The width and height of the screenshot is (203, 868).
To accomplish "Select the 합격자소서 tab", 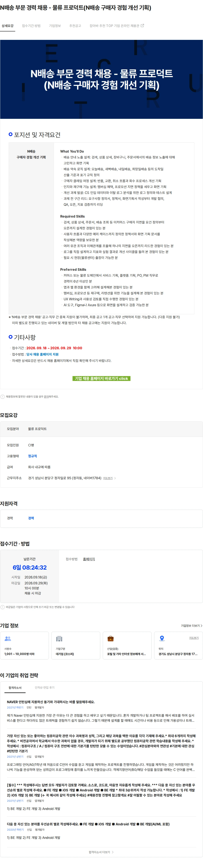I will pos(15,688).
